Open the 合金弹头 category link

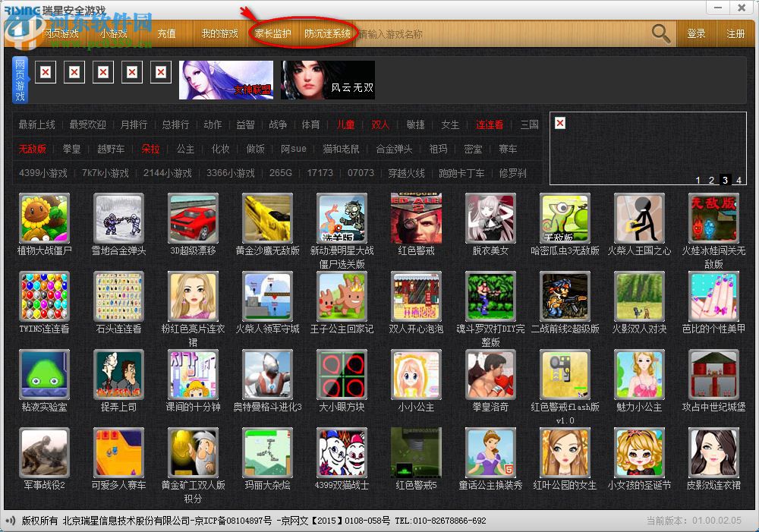[x=395, y=149]
